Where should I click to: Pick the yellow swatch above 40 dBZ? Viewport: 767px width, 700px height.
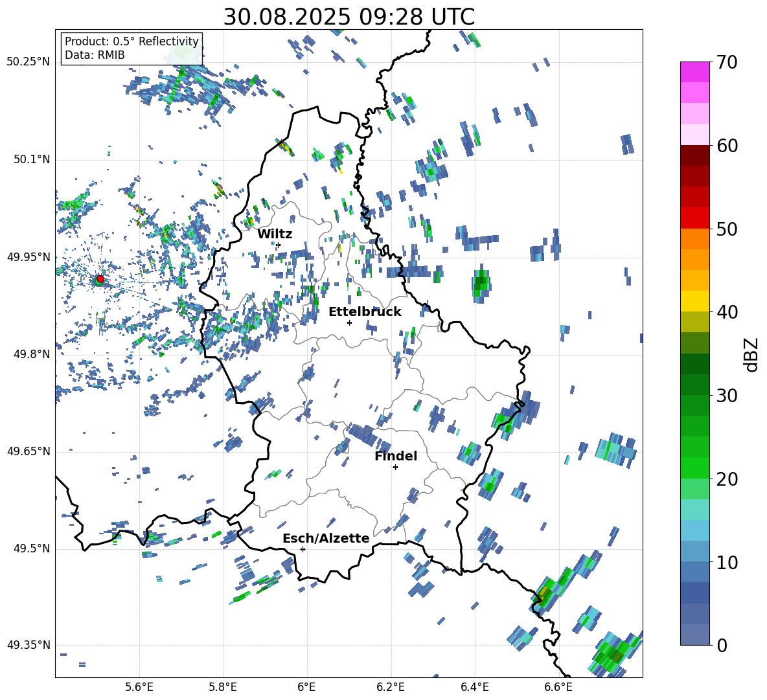[694, 301]
